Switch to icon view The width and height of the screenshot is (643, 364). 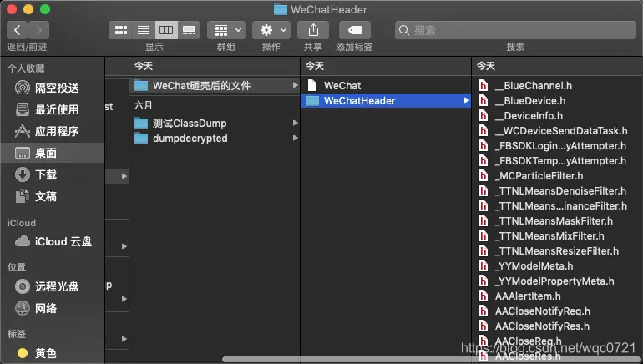(120, 30)
